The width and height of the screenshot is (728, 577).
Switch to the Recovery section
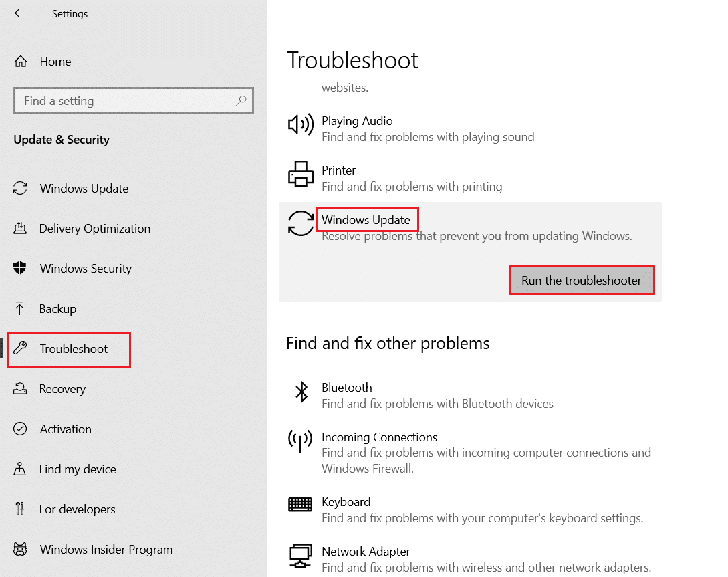click(x=63, y=388)
